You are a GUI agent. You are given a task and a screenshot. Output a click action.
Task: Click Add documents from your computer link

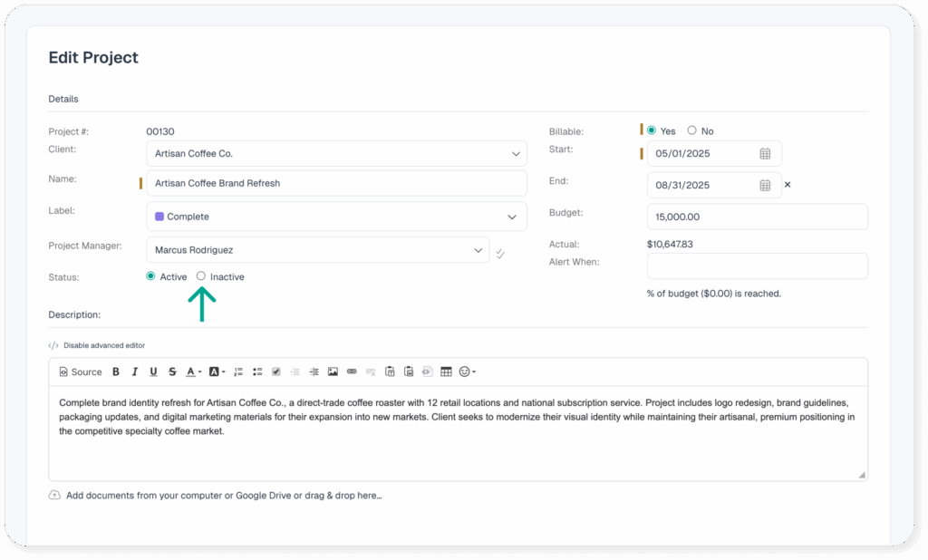point(224,496)
